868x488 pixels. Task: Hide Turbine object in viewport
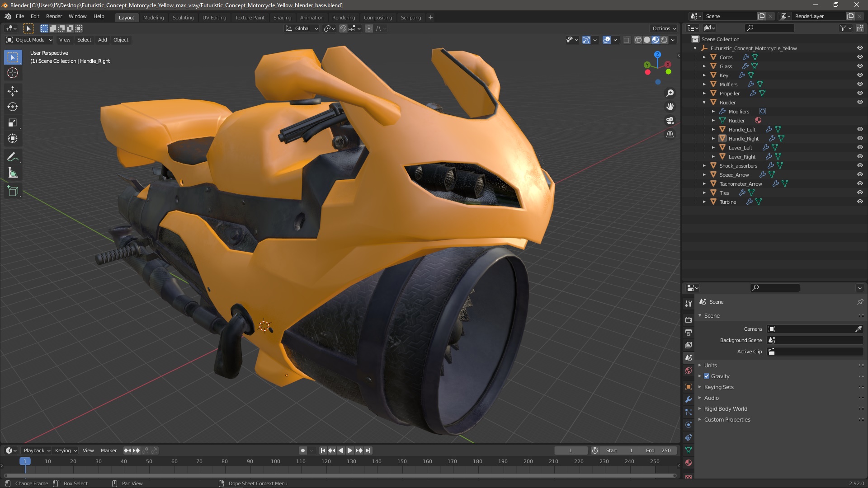(860, 202)
